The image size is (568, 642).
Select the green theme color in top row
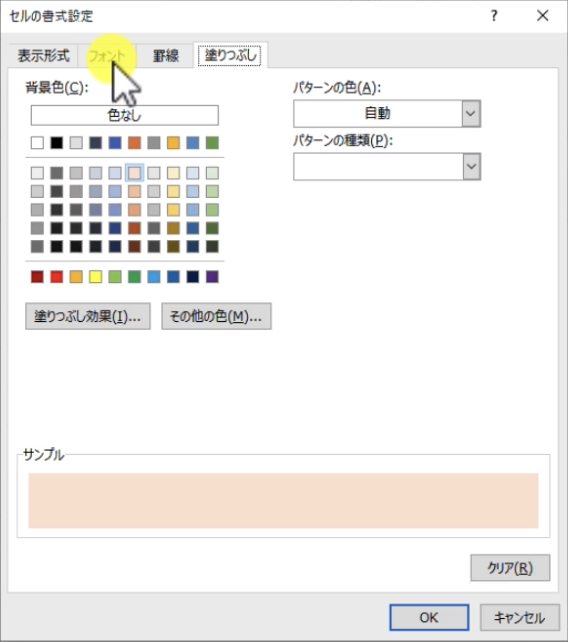212,143
